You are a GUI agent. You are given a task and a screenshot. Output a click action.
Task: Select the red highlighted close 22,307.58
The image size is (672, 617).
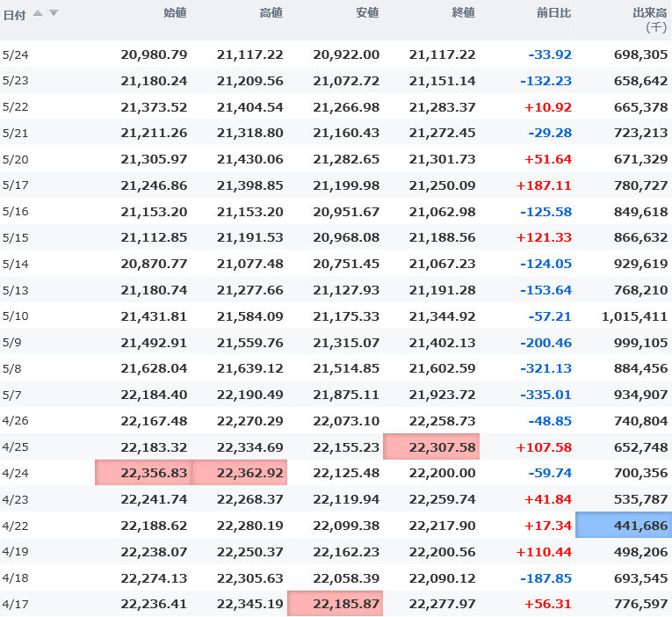[431, 446]
